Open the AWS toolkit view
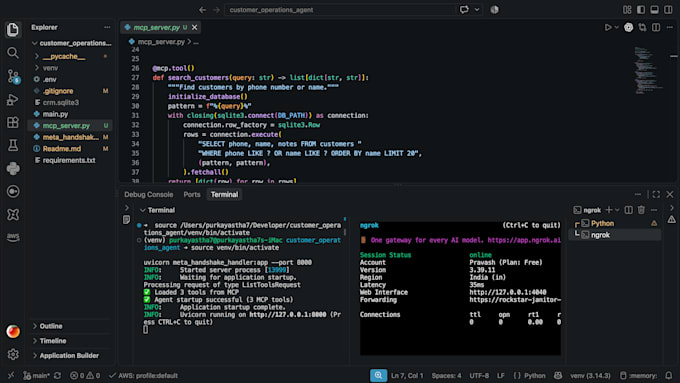The height and width of the screenshot is (383, 680). click(13, 237)
